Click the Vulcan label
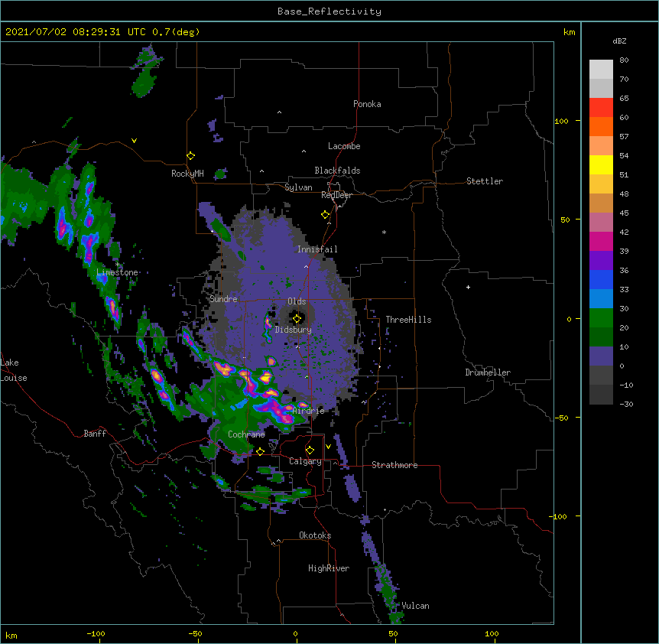 (x=415, y=606)
